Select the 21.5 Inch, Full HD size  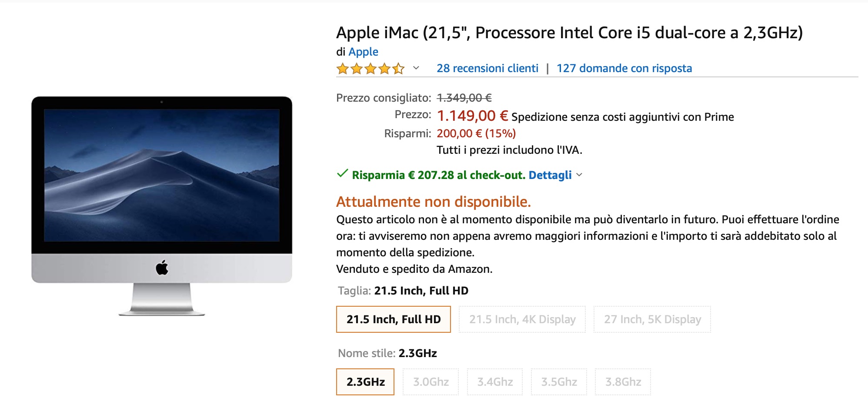tap(393, 319)
